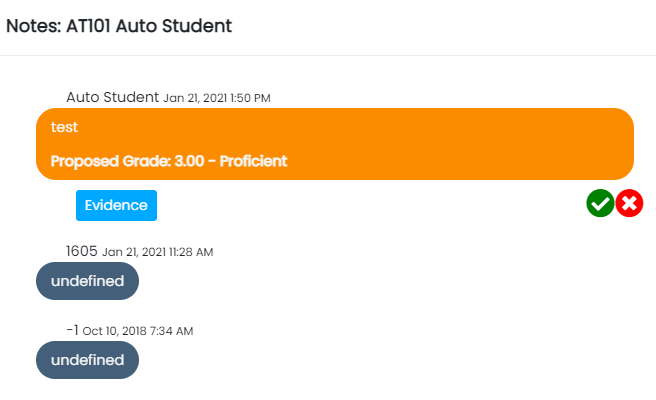Click the 'Proposed Grade:' label

tap(112, 160)
